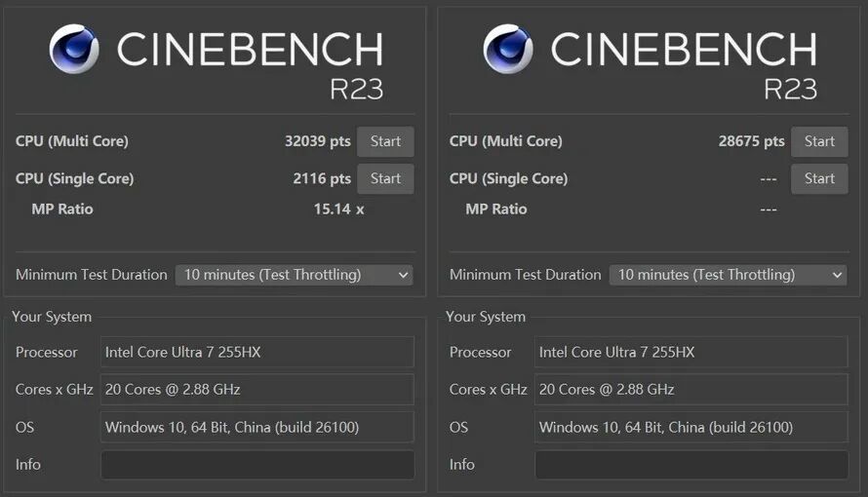The image size is (868, 497).
Task: Open left panel's Minimum Test Duration dropdown
Action: tap(294, 275)
